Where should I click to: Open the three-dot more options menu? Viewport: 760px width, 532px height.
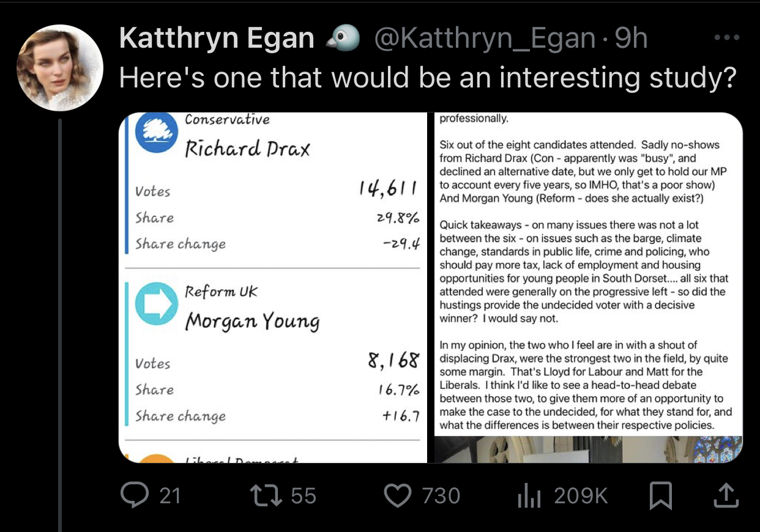click(726, 37)
